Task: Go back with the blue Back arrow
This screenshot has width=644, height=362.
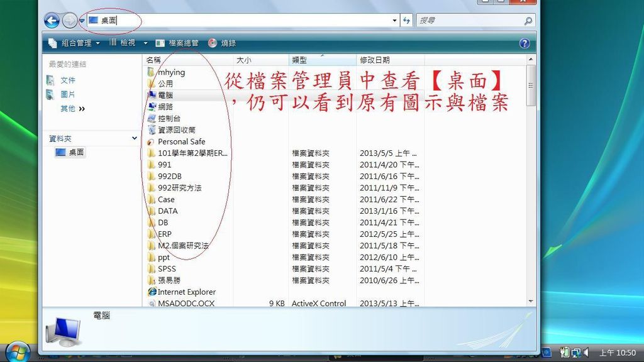Action: [x=52, y=21]
